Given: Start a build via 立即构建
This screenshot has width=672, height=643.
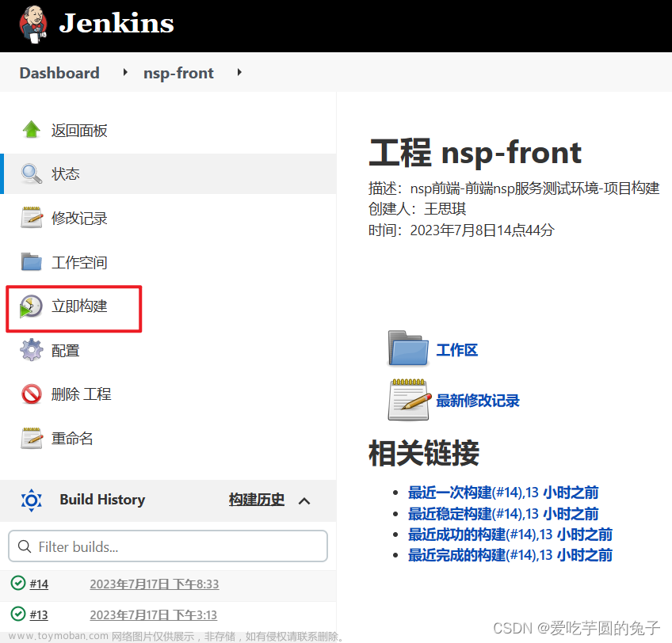Looking at the screenshot, I should coord(79,306).
